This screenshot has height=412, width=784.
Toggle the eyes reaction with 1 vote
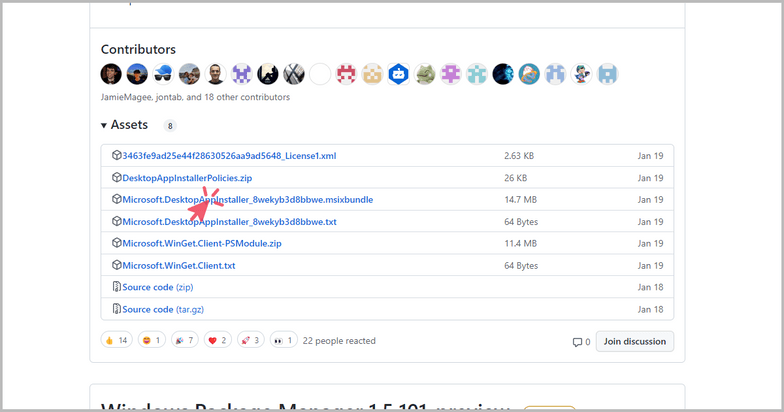284,340
